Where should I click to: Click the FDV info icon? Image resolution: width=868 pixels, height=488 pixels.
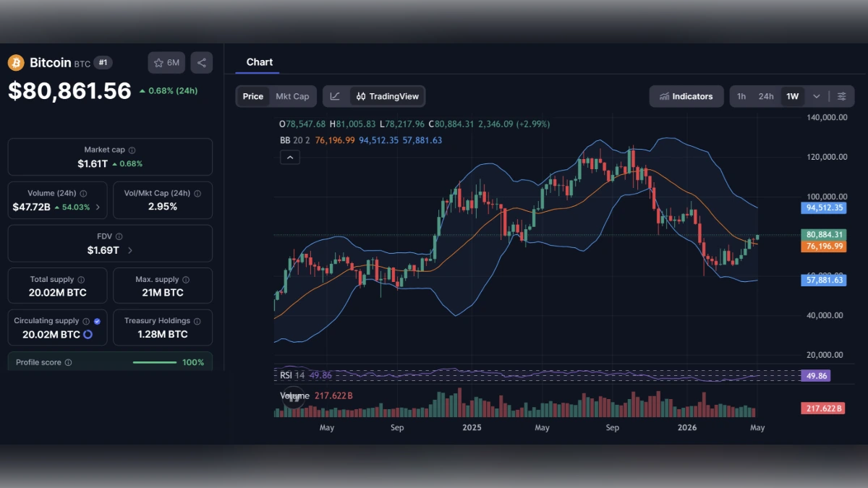point(119,236)
